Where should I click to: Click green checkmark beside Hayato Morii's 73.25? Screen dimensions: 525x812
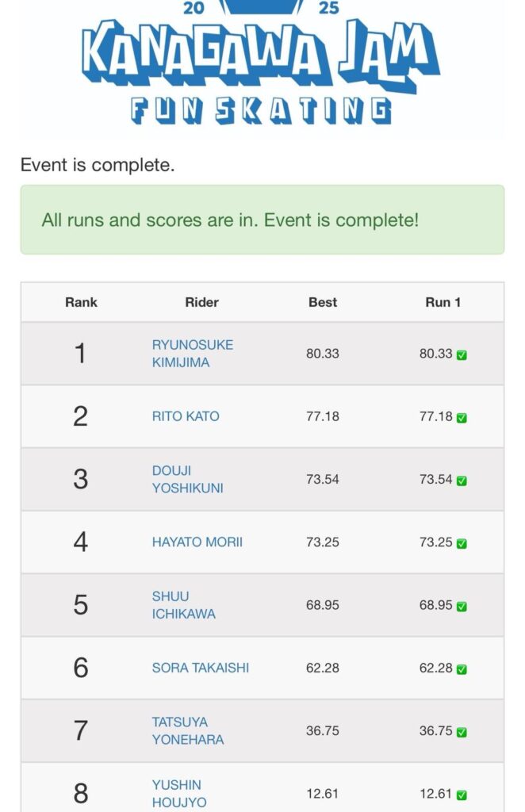pyautogui.click(x=462, y=544)
